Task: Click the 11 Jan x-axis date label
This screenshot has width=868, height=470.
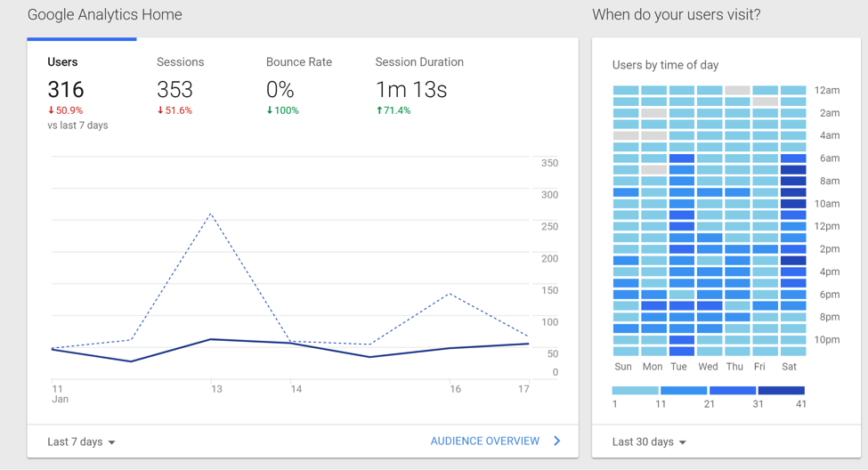Action: click(60, 394)
